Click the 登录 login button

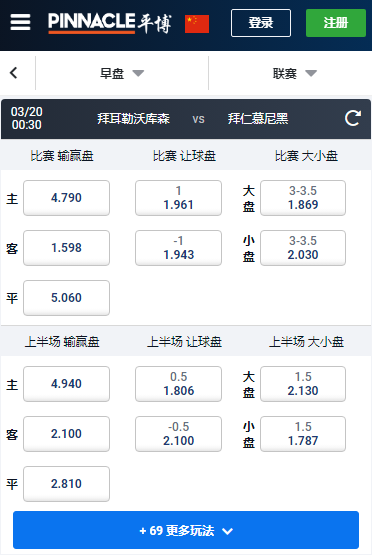[261, 23]
